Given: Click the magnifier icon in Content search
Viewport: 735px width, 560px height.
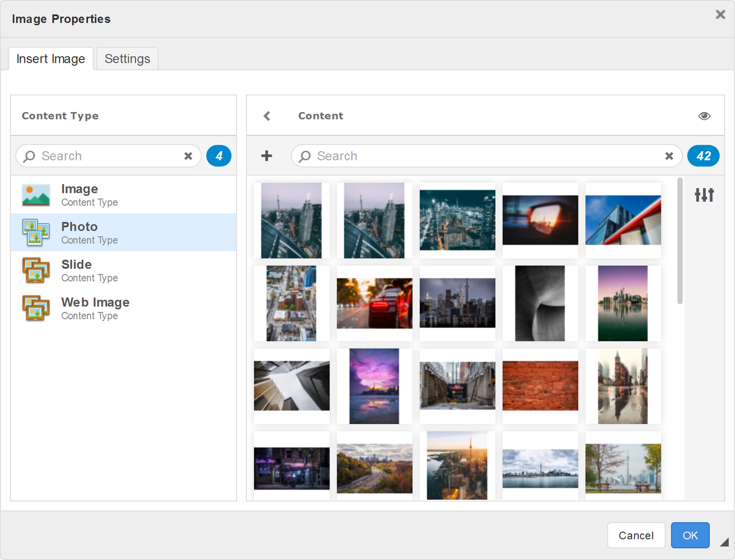Looking at the screenshot, I should click(x=304, y=156).
